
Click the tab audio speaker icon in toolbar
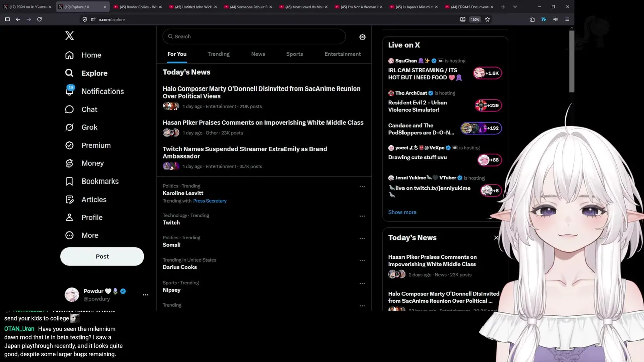tap(555, 19)
